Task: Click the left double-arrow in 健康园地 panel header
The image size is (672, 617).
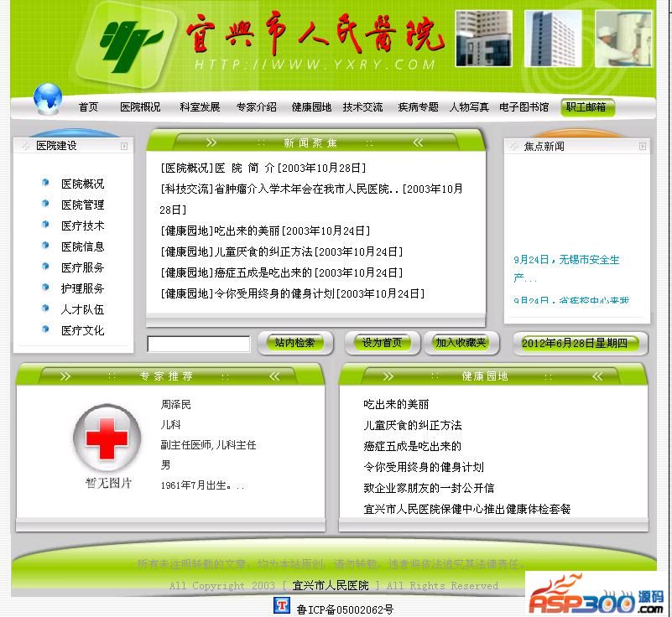Action: point(597,376)
